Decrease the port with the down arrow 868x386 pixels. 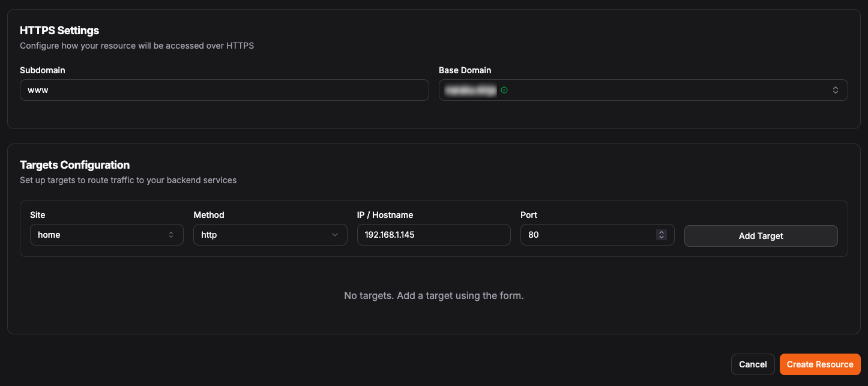[x=662, y=238]
